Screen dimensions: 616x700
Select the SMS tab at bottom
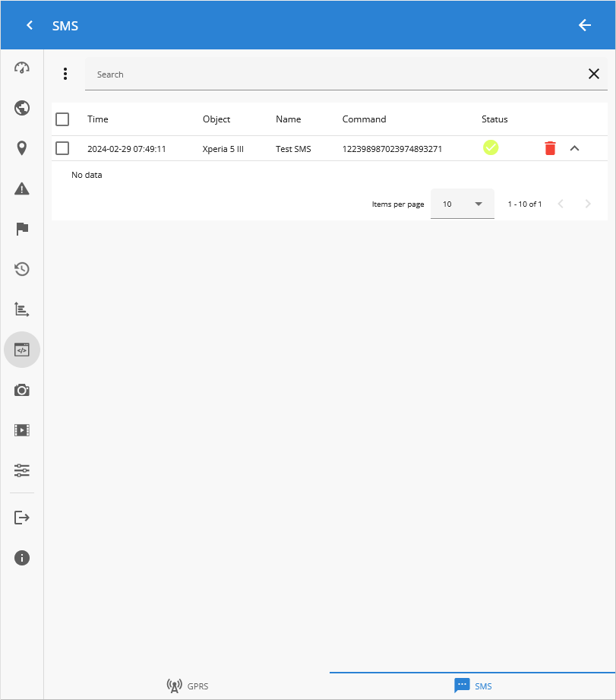tap(472, 686)
